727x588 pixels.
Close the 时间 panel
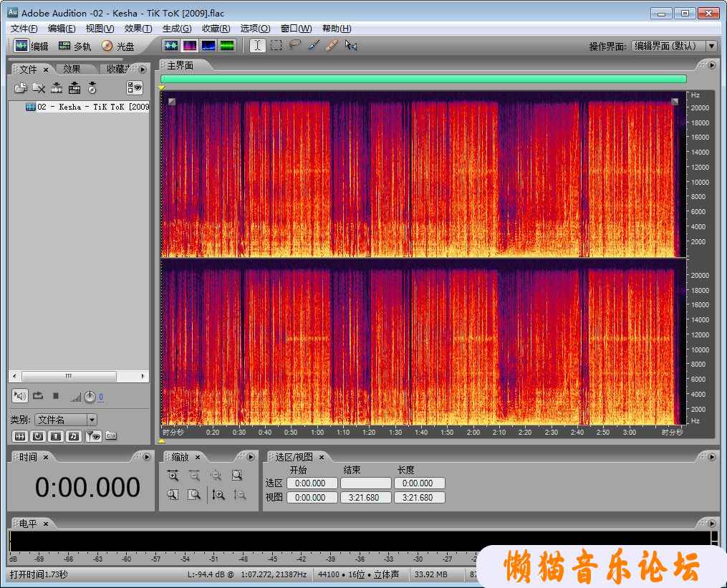45,457
